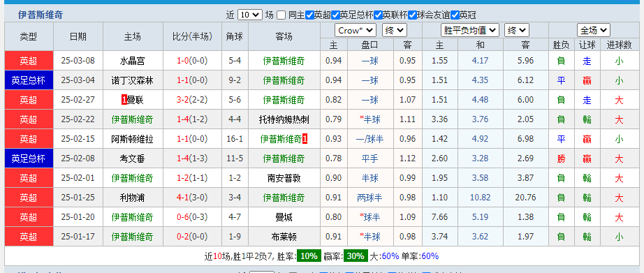This screenshot has height=273, width=644.
Task: Click the 20.76 away odds value
Action: point(525,198)
